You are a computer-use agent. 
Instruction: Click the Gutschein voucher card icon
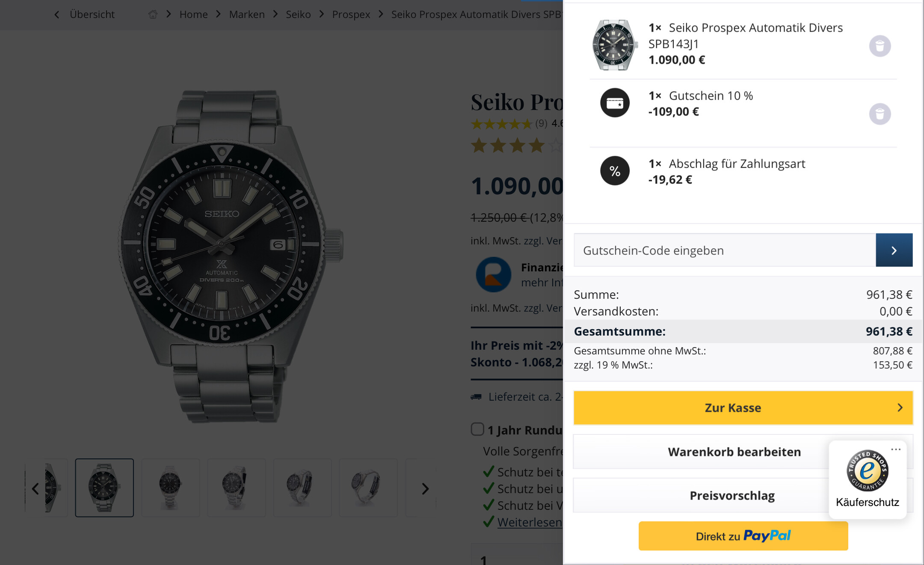(615, 103)
